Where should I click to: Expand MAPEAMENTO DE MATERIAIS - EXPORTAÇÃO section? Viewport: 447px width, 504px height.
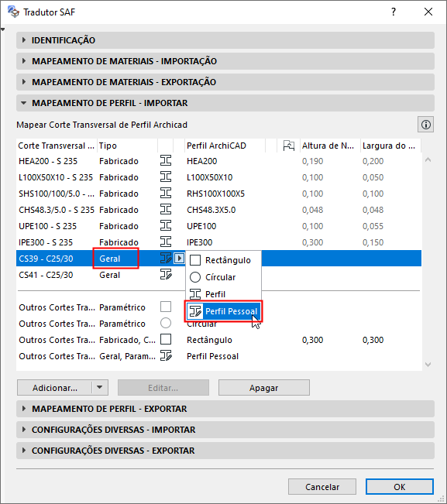(x=225, y=82)
